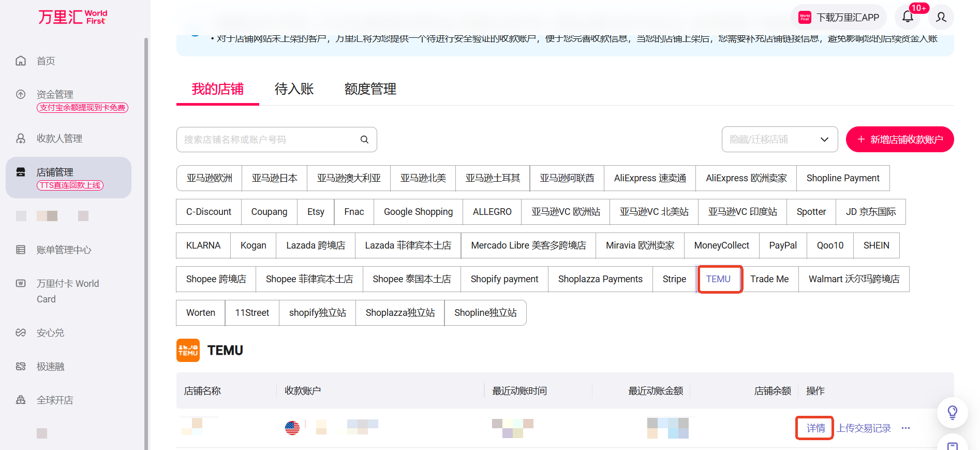Screen dimensions: 980x450
Task: Switch to the 额度管理 tab
Action: click(370, 89)
